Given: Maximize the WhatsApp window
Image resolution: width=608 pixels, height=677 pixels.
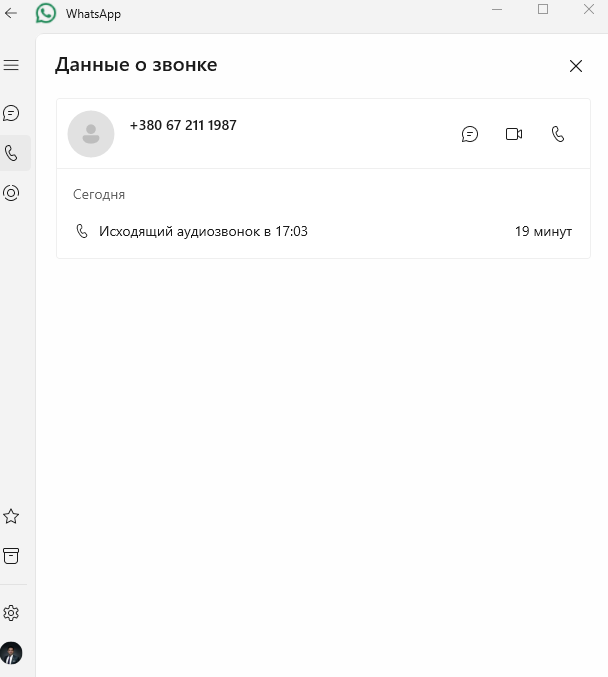Looking at the screenshot, I should tap(543, 9).
